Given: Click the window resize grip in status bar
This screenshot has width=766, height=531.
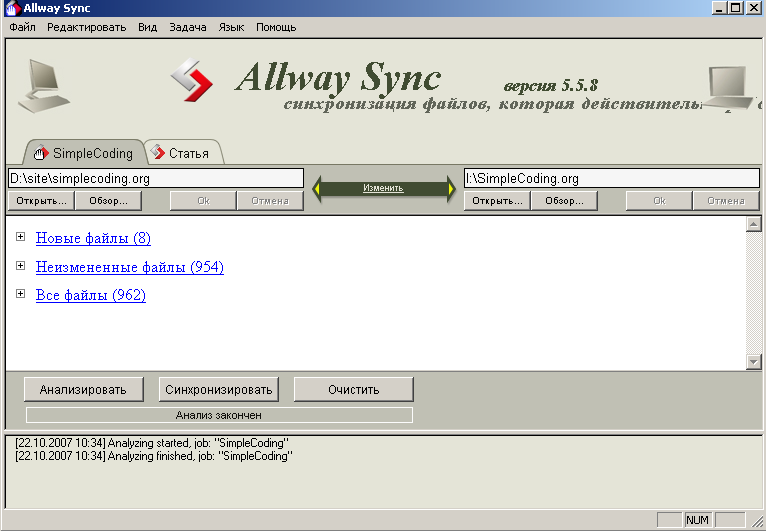Looking at the screenshot, I should (756, 520).
